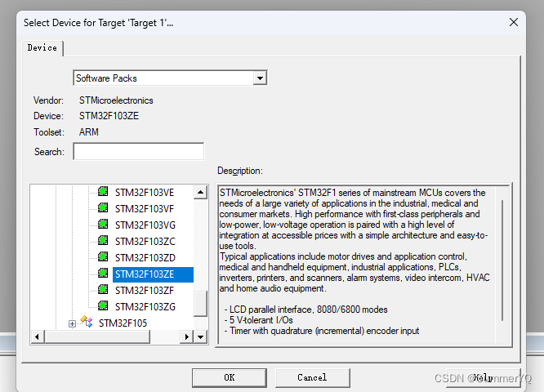This screenshot has height=392, width=544.
Task: Select STM32F103ZD in the device list
Action: [x=145, y=258]
